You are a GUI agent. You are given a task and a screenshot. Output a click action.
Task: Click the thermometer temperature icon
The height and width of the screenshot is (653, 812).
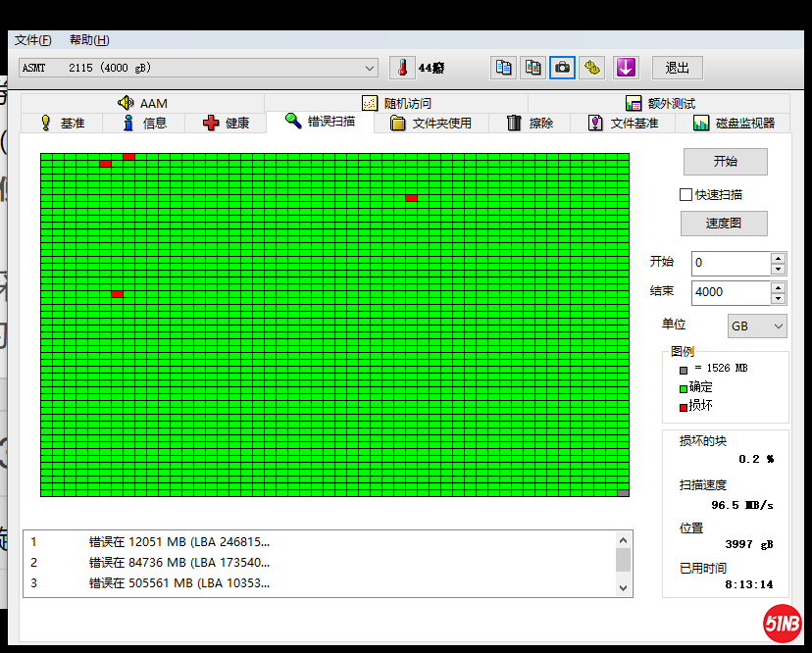(402, 68)
